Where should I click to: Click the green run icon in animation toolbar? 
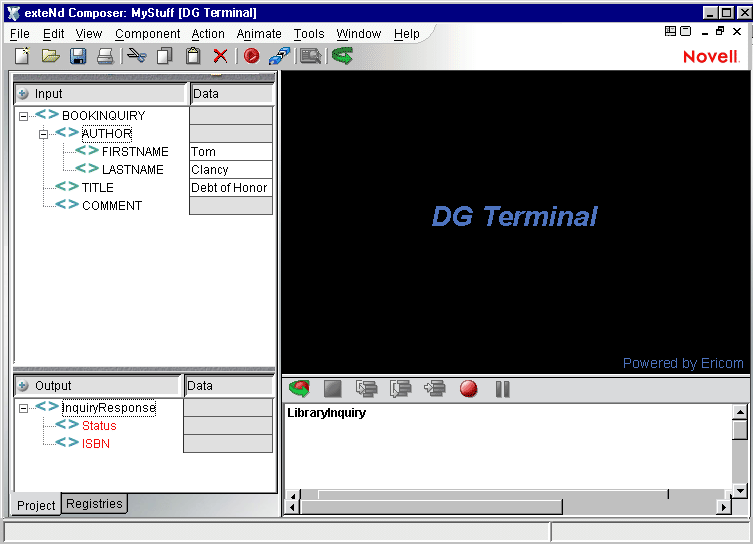click(300, 388)
